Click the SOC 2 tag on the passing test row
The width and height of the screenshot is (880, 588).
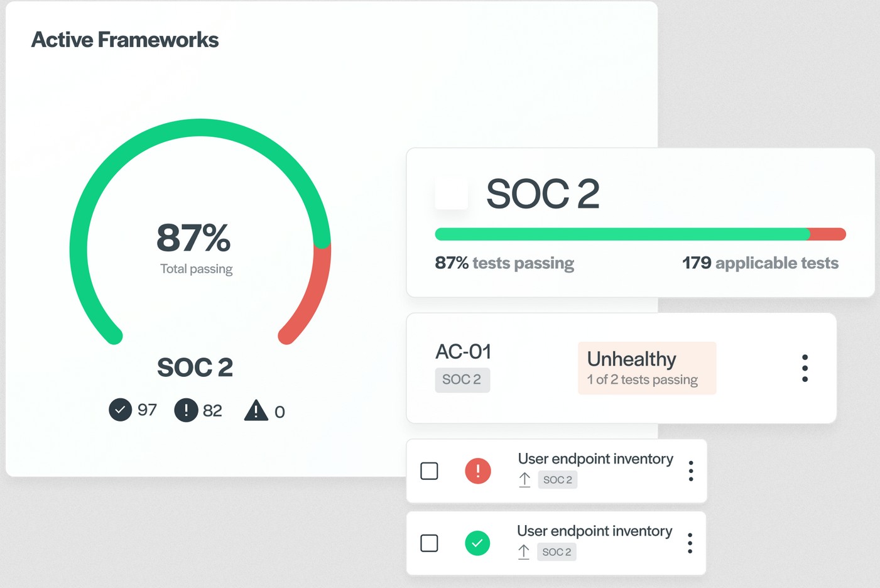click(557, 552)
